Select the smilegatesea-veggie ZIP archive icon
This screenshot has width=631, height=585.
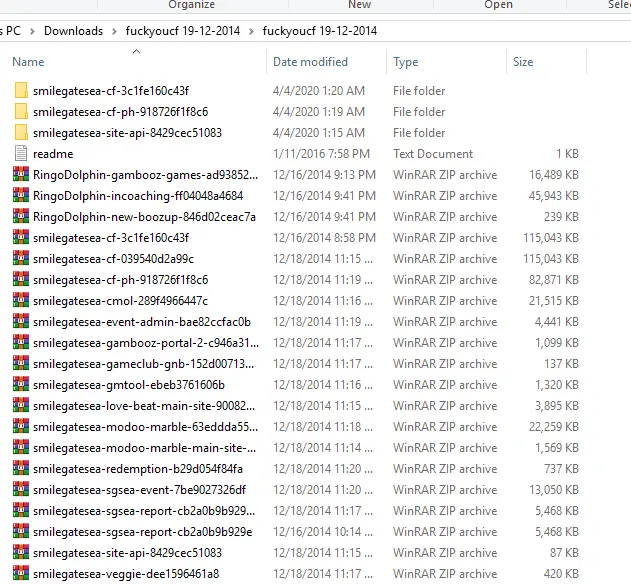tap(21, 573)
